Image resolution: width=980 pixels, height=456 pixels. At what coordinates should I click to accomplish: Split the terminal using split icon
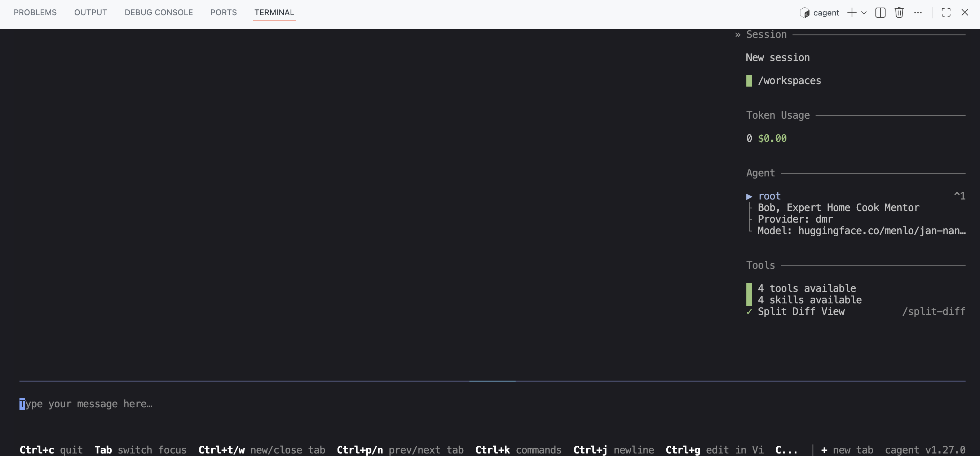coord(880,13)
